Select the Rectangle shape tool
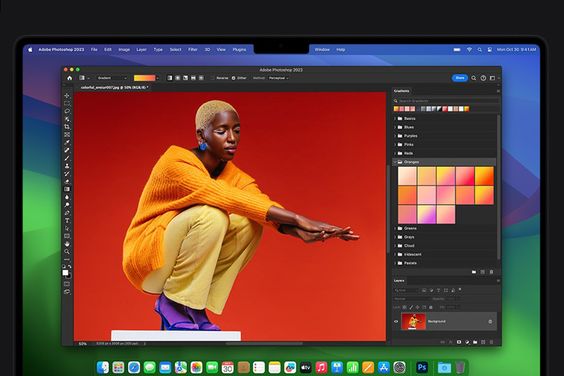Screen dimensions: 564x376 (x=67, y=236)
